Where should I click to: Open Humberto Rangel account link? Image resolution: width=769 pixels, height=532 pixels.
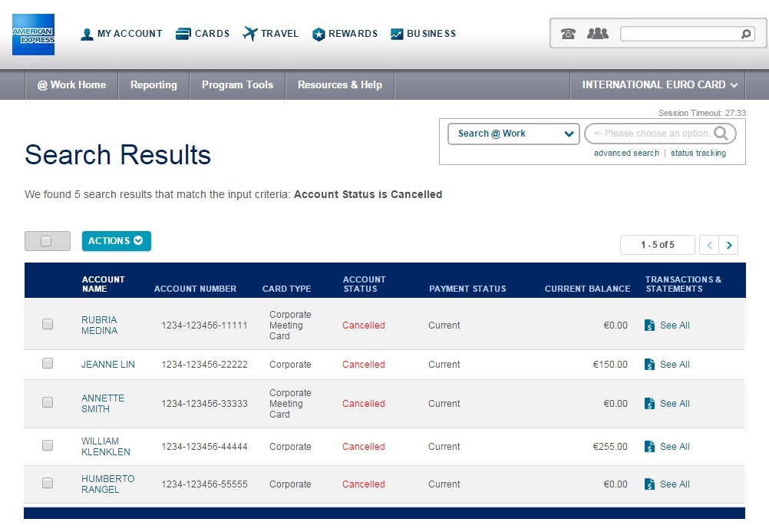pos(107,484)
